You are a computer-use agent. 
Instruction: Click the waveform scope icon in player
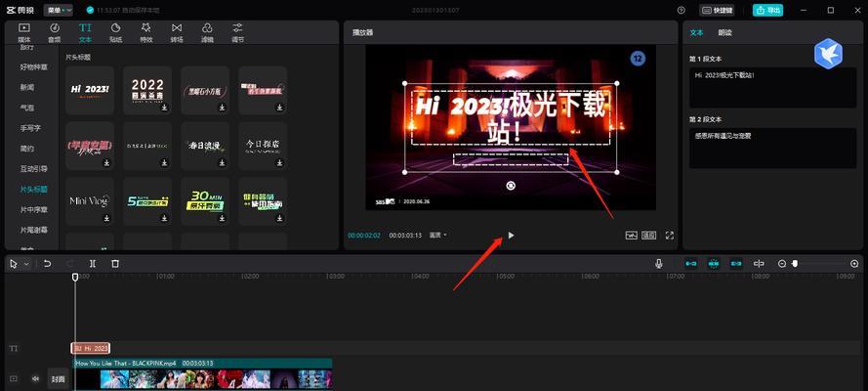point(632,236)
